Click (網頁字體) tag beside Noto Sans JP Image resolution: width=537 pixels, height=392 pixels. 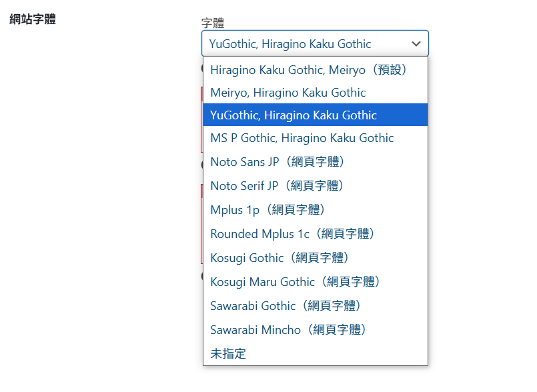(315, 161)
